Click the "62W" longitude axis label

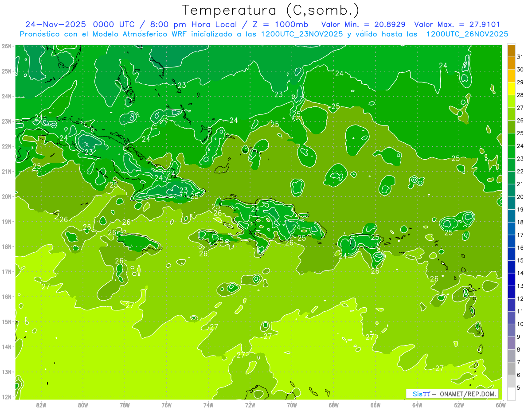point(459,405)
